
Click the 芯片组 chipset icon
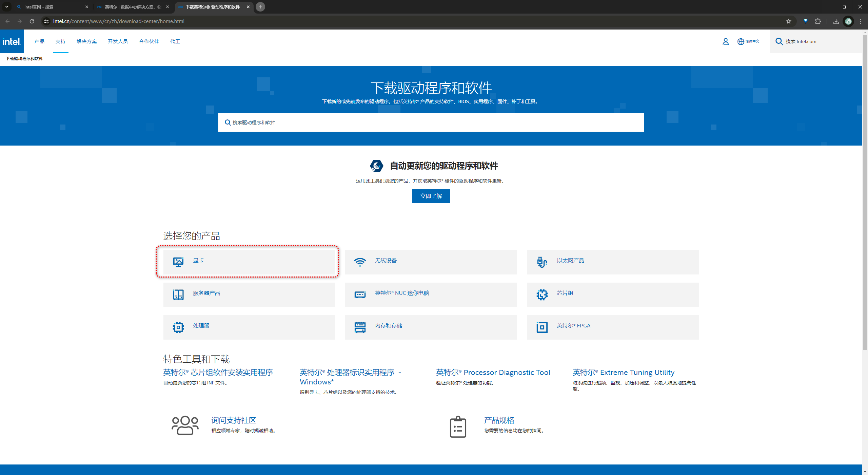pyautogui.click(x=542, y=294)
